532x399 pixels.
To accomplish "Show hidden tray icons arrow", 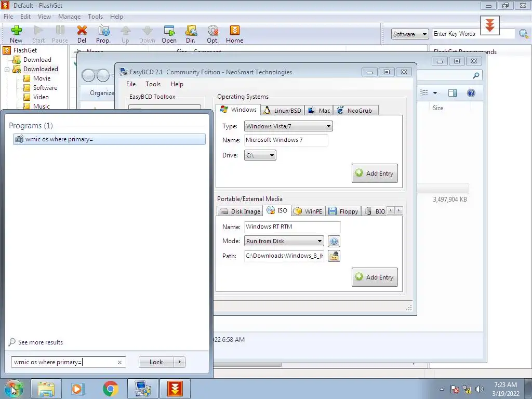I will [442, 389].
